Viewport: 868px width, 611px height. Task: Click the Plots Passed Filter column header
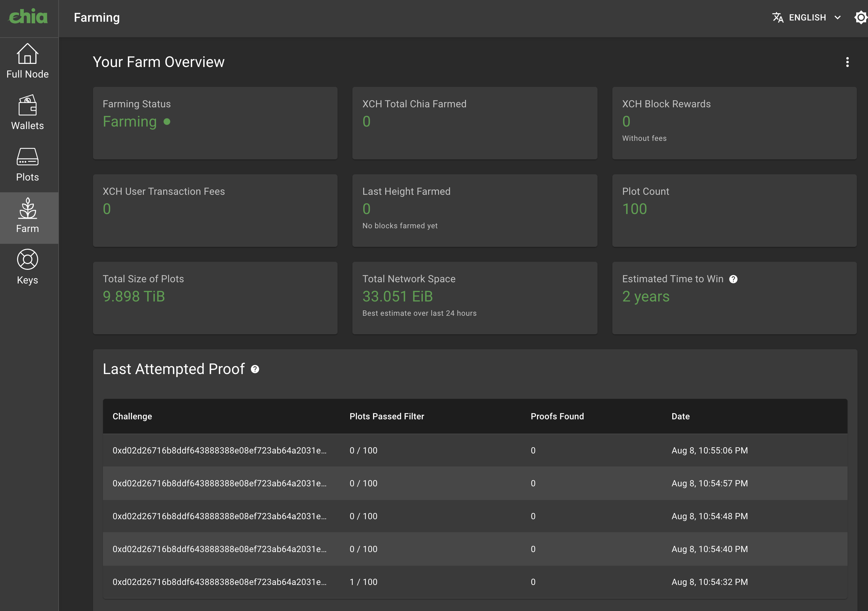coord(387,417)
